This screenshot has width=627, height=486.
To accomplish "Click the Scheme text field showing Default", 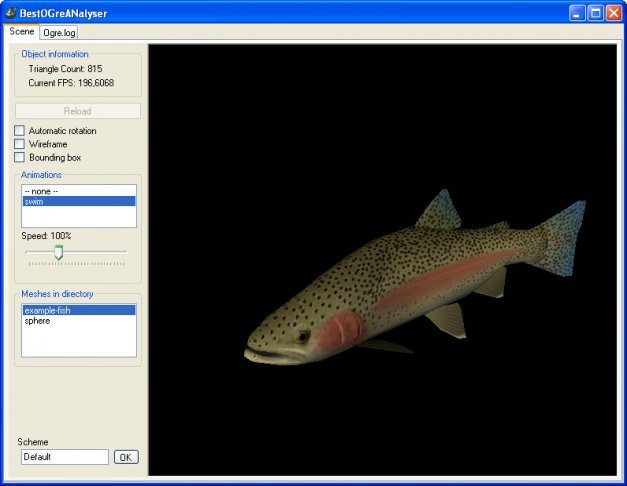I will pyautogui.click(x=64, y=457).
